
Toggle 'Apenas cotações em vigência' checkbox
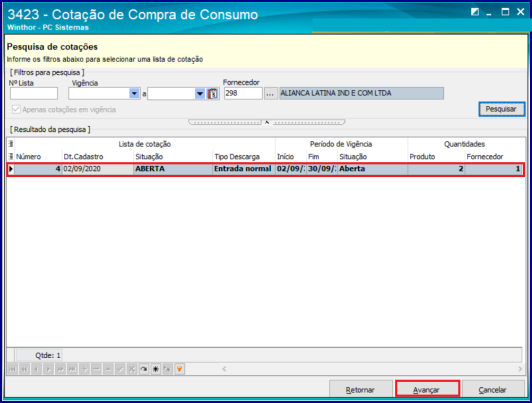click(16, 109)
